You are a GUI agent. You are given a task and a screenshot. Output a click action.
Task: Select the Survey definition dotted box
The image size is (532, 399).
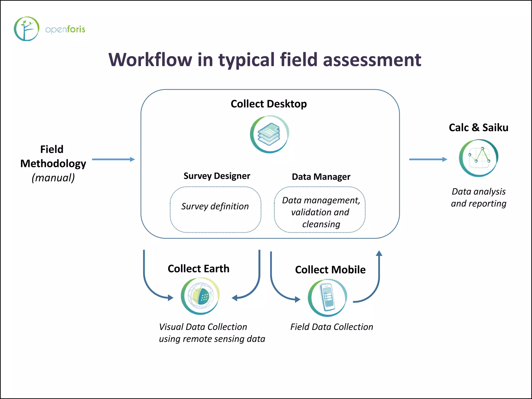(x=215, y=209)
